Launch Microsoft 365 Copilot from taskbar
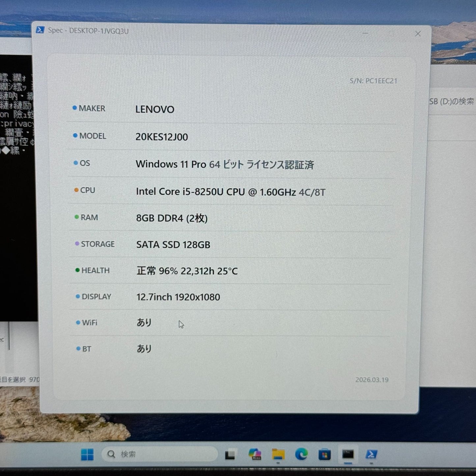The height and width of the screenshot is (476, 476). 255,454
